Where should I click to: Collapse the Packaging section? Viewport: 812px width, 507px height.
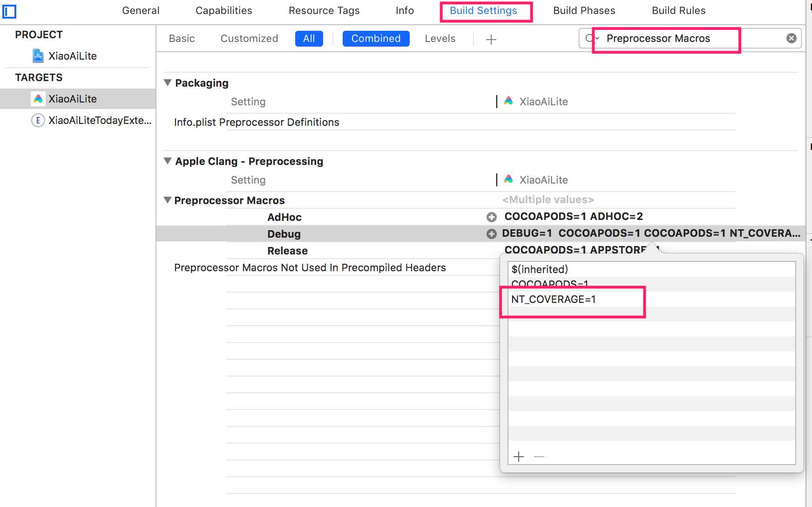pos(168,82)
